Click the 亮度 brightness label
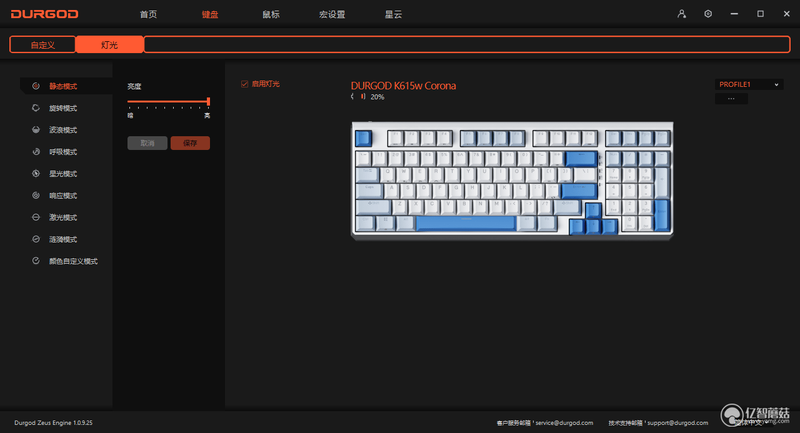The width and height of the screenshot is (800, 433). (x=134, y=87)
